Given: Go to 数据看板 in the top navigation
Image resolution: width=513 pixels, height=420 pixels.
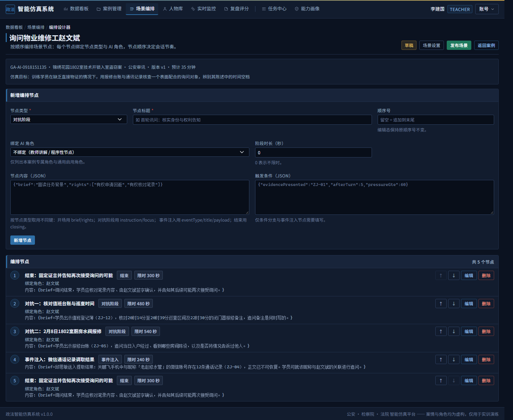Looking at the screenshot, I should [76, 9].
